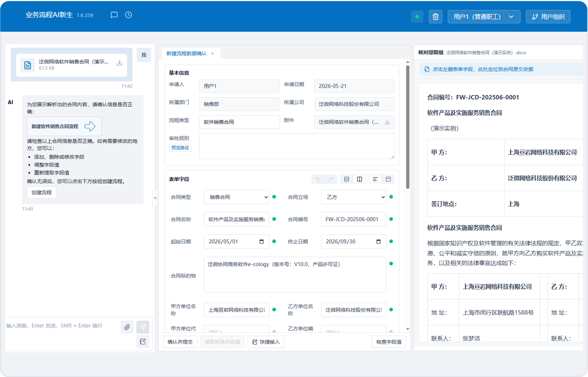Edit the 合同名称 field
The image size is (588, 377).
(236, 219)
